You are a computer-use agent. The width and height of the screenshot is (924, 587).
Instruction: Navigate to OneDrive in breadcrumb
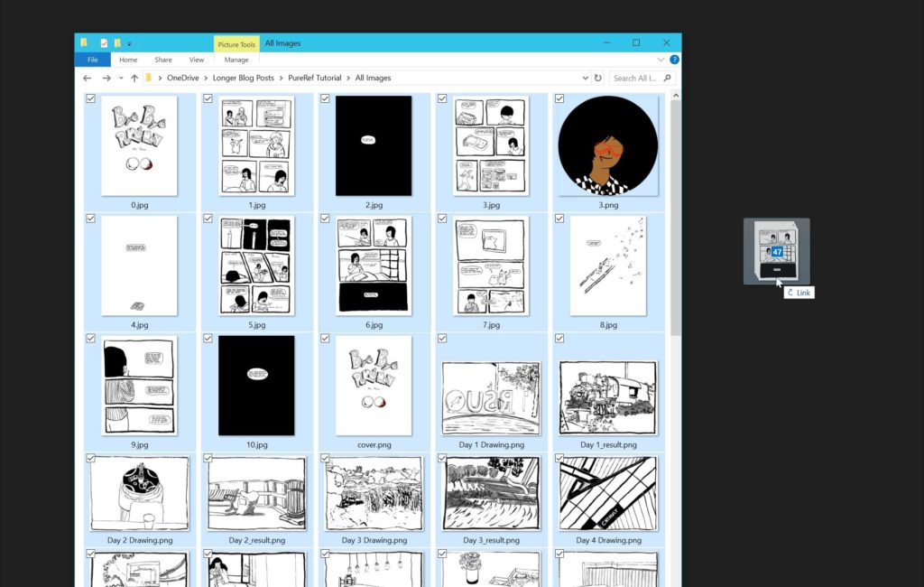182,78
